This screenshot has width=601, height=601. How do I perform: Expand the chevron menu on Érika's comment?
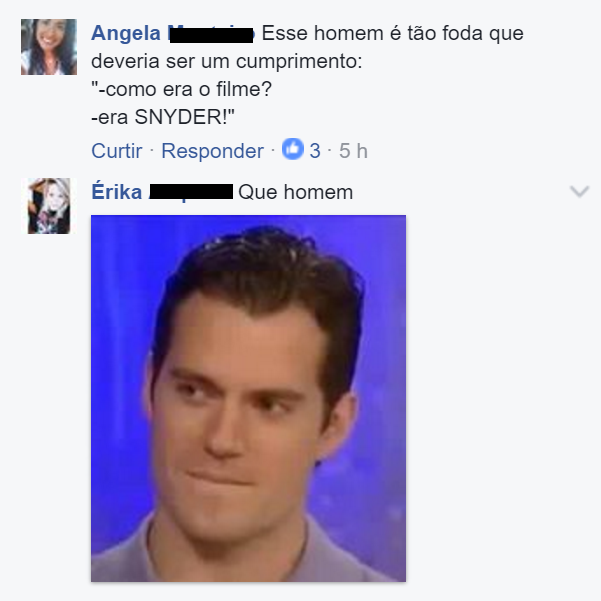(579, 191)
